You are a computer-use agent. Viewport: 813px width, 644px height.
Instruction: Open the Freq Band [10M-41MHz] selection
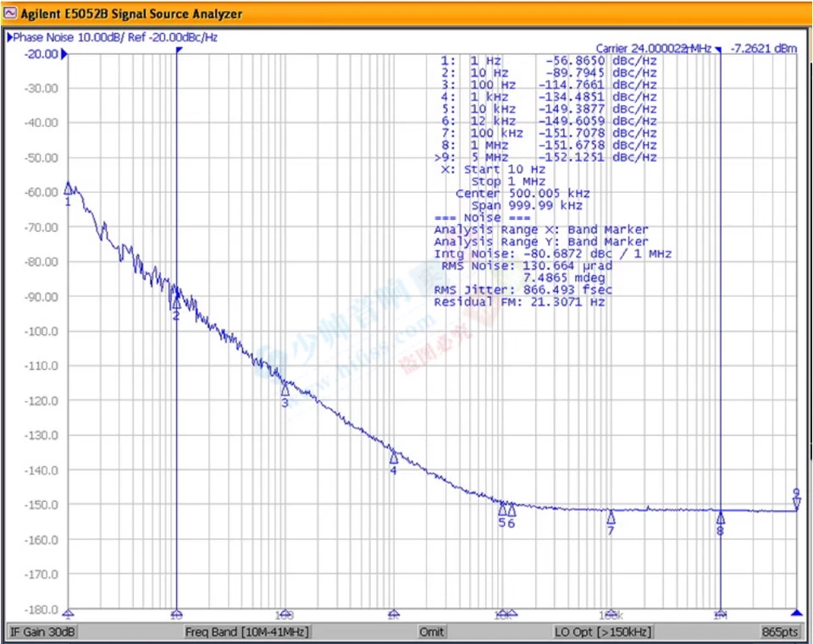coord(246,631)
